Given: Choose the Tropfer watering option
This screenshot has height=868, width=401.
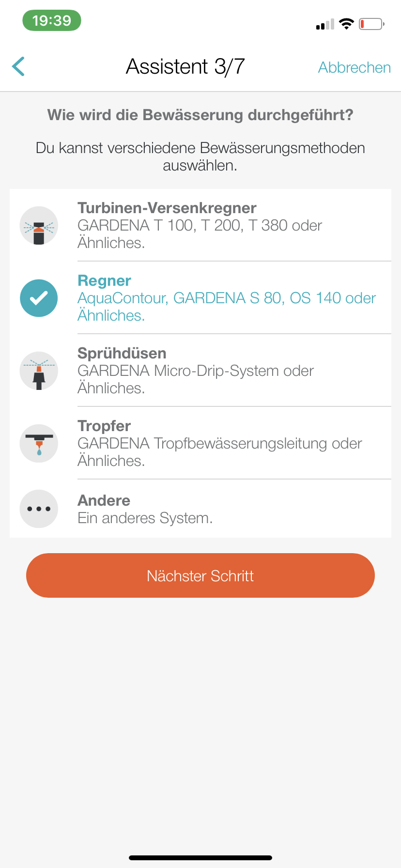Looking at the screenshot, I should 104,426.
